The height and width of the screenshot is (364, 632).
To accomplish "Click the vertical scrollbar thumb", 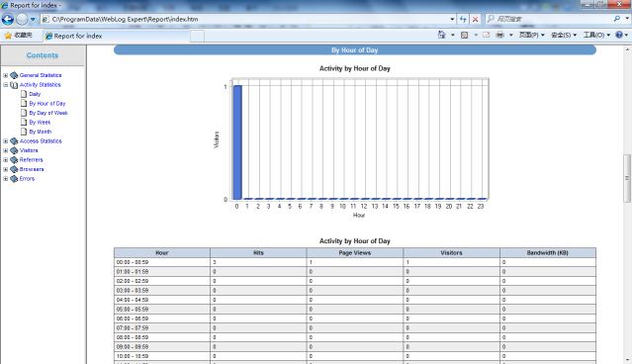I will click(x=627, y=178).
